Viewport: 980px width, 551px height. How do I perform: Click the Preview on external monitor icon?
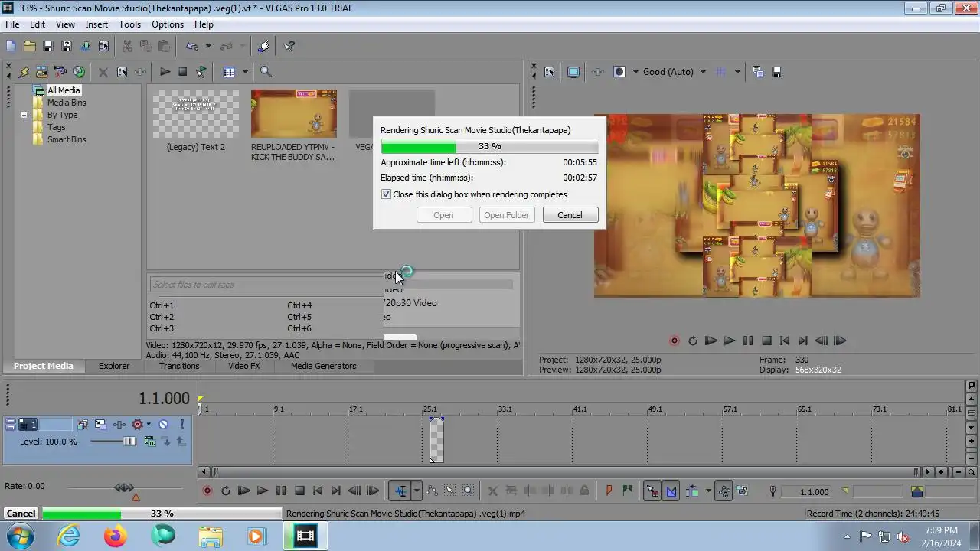click(573, 72)
